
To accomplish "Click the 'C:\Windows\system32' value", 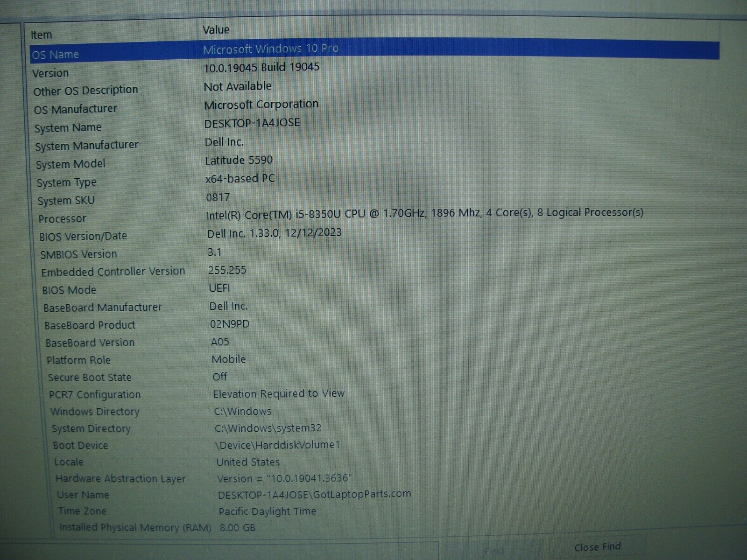I will click(268, 428).
